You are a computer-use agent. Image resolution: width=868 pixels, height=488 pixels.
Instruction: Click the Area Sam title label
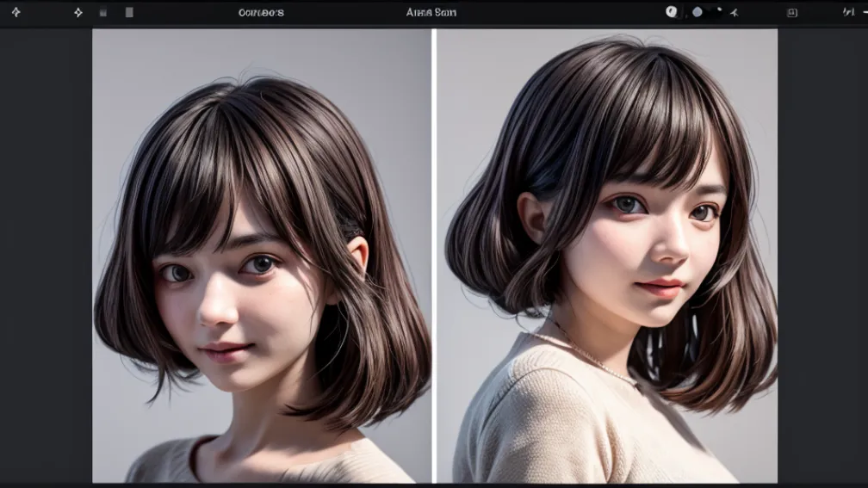tap(431, 13)
